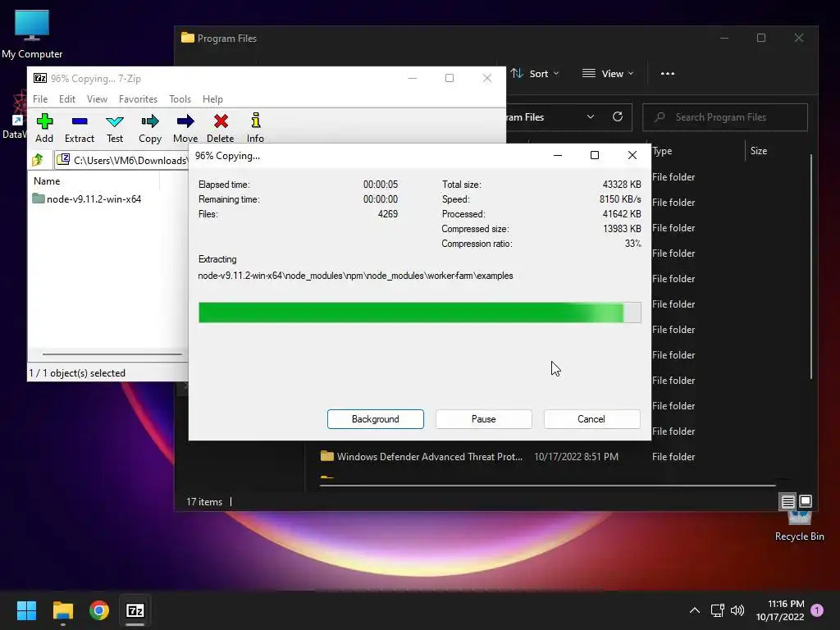Click the Size column header

759,151
